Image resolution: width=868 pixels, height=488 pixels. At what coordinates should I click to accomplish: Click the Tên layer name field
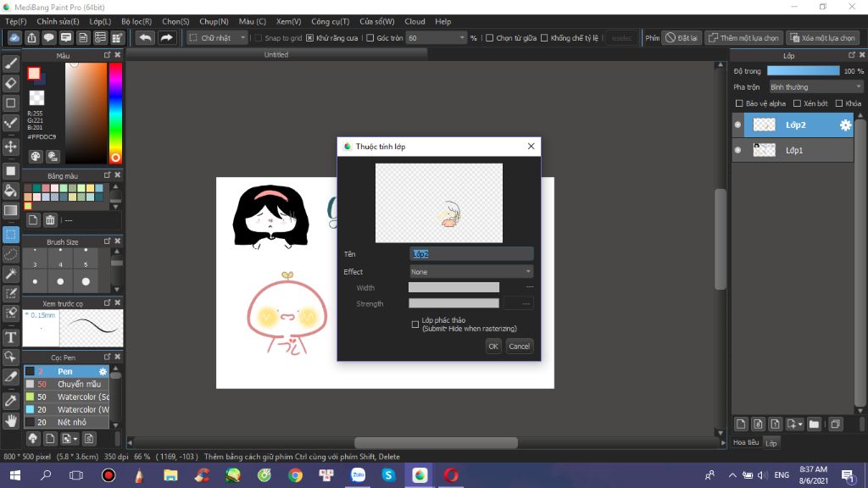[x=471, y=254]
